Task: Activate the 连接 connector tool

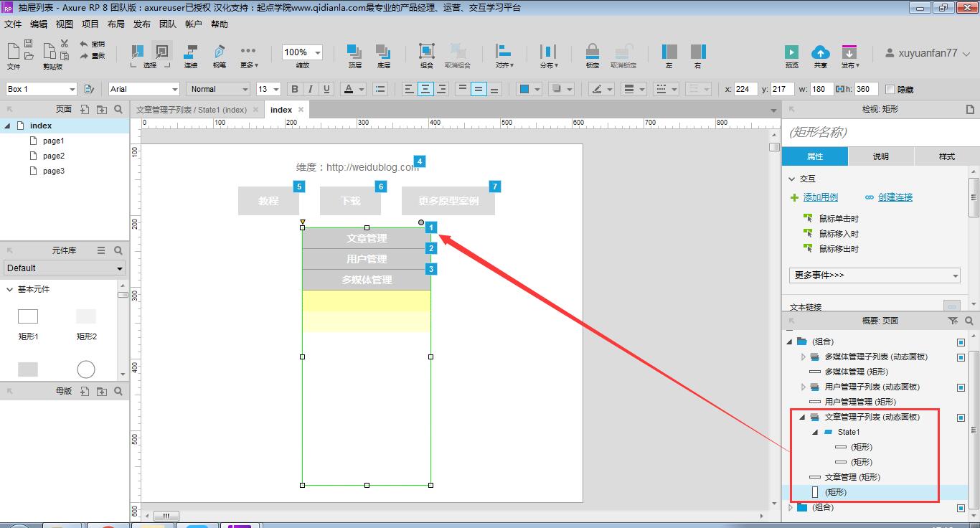Action: (x=191, y=51)
